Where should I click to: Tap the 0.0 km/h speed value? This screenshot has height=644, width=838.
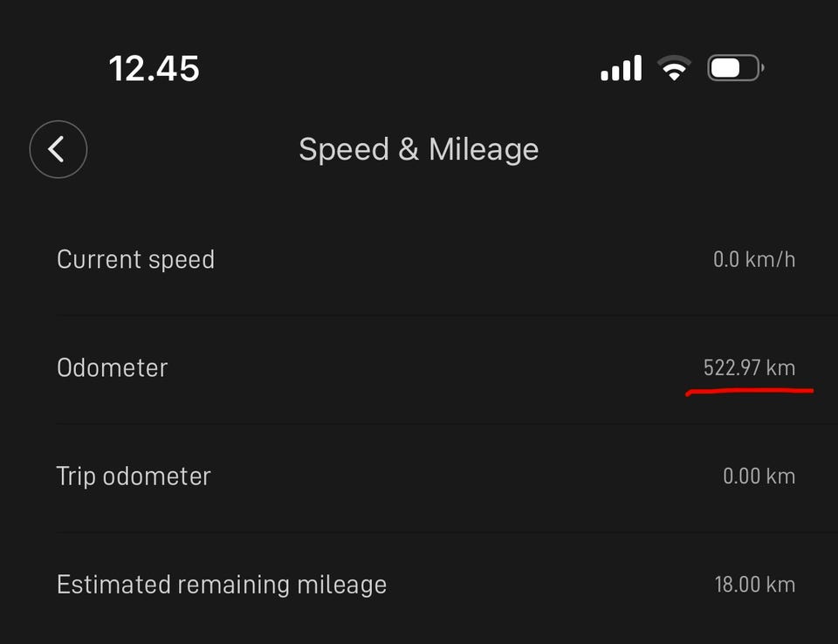coord(754,259)
